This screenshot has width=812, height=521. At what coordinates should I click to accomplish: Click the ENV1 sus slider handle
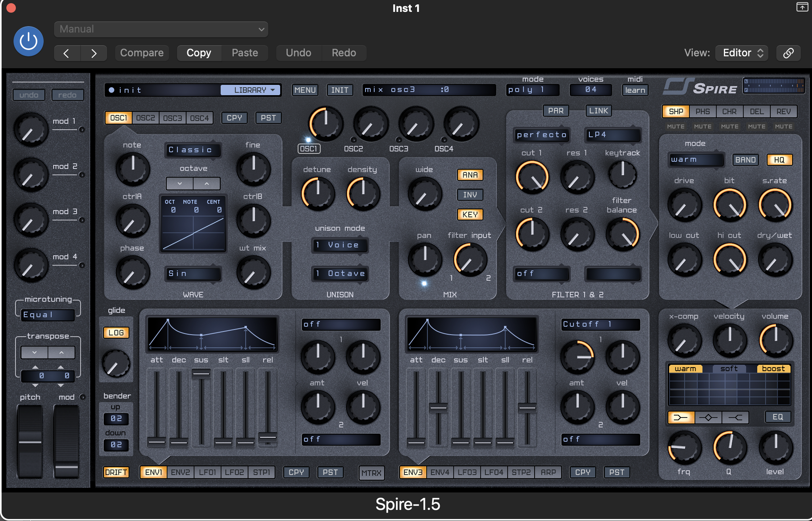(201, 374)
